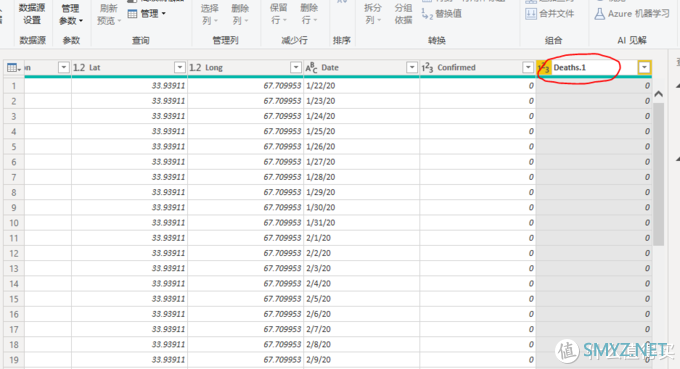Select row number 10
The width and height of the screenshot is (680, 369).
(14, 223)
